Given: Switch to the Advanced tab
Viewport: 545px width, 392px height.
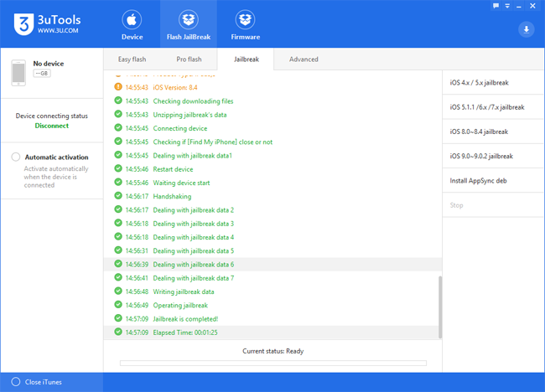Looking at the screenshot, I should (x=304, y=59).
